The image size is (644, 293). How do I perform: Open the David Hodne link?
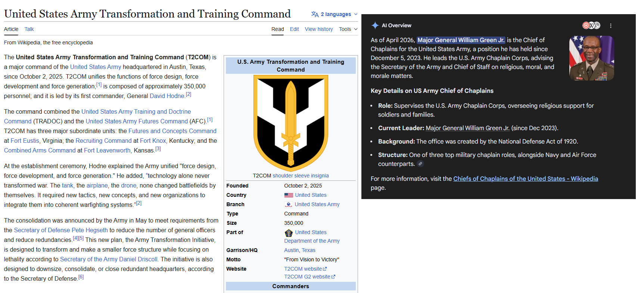[x=167, y=96]
